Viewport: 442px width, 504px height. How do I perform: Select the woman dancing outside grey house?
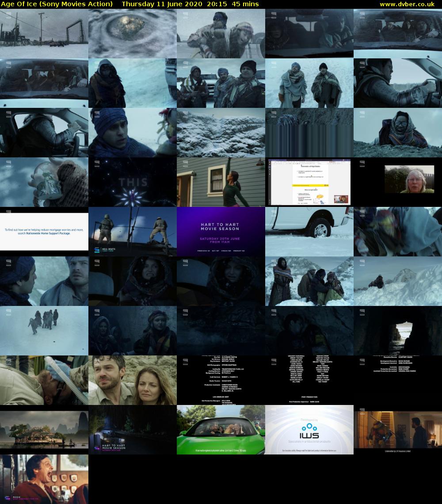(x=221, y=182)
